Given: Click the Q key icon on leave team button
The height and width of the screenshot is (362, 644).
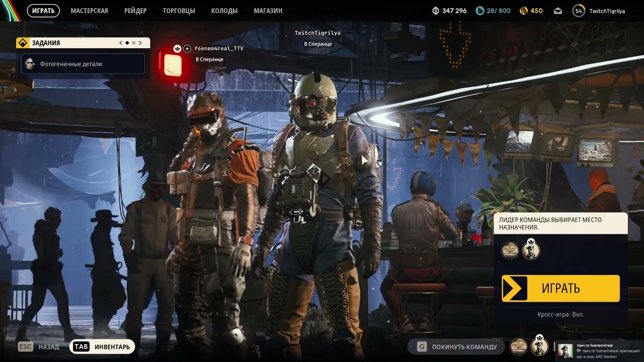Looking at the screenshot, I should 422,346.
